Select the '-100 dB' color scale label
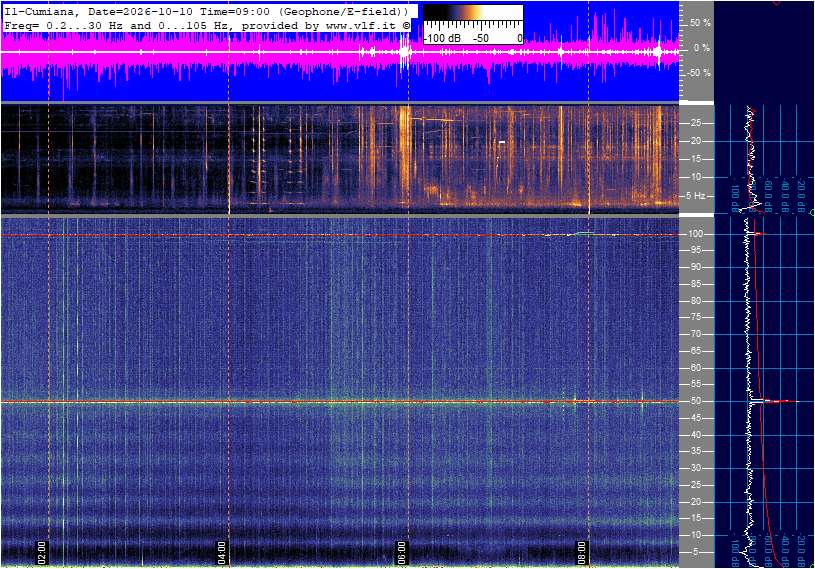Image resolution: width=815 pixels, height=569 pixels. point(442,38)
